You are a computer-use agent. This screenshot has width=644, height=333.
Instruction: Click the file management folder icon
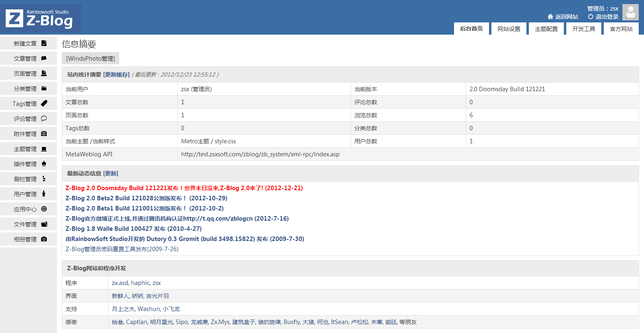pyautogui.click(x=44, y=224)
